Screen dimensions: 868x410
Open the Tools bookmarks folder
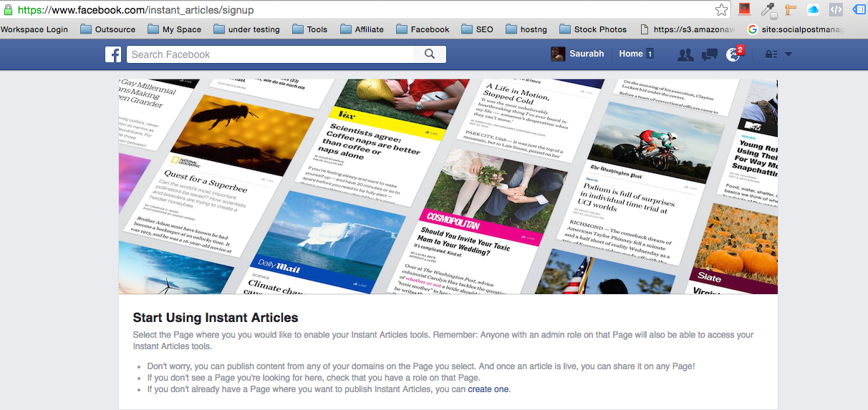309,29
